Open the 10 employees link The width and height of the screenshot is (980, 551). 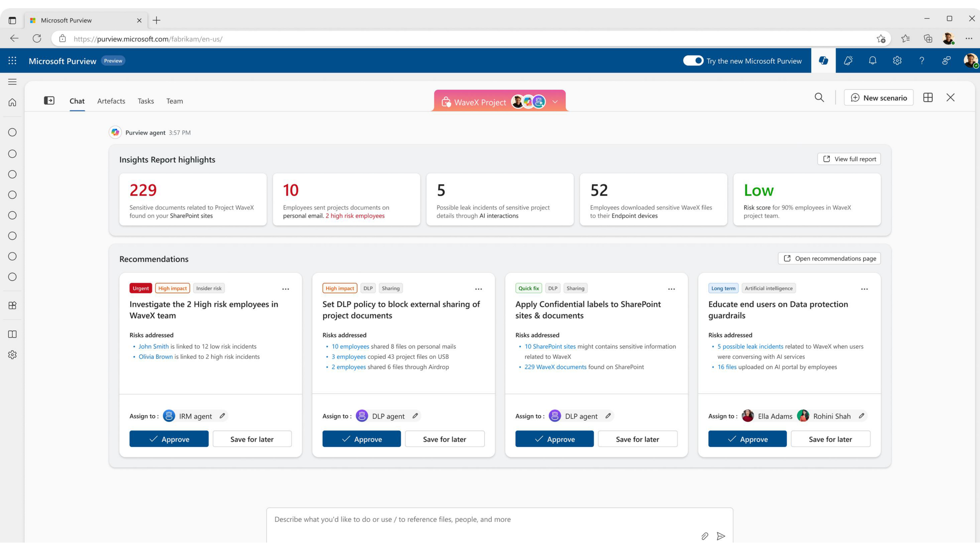click(x=350, y=346)
